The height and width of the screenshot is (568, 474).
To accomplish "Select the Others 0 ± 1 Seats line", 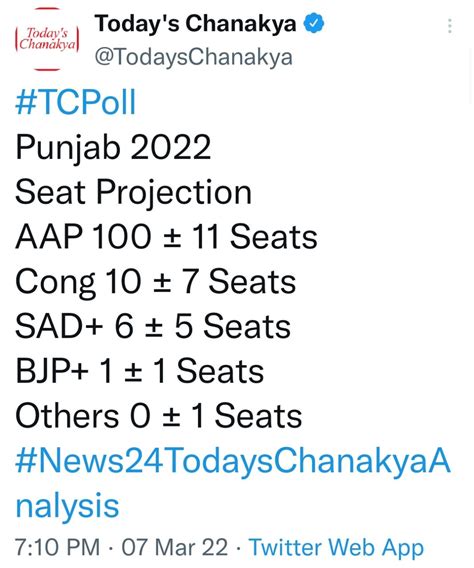I will click(159, 416).
